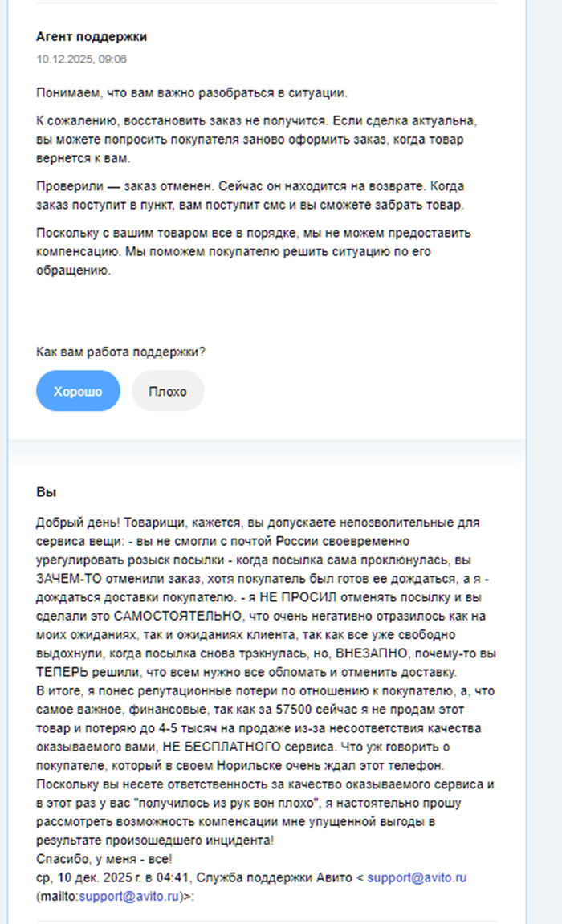The image size is (562, 924).
Task: Click the 10.12.2025, 09:06 timestamp
Action: (x=81, y=59)
